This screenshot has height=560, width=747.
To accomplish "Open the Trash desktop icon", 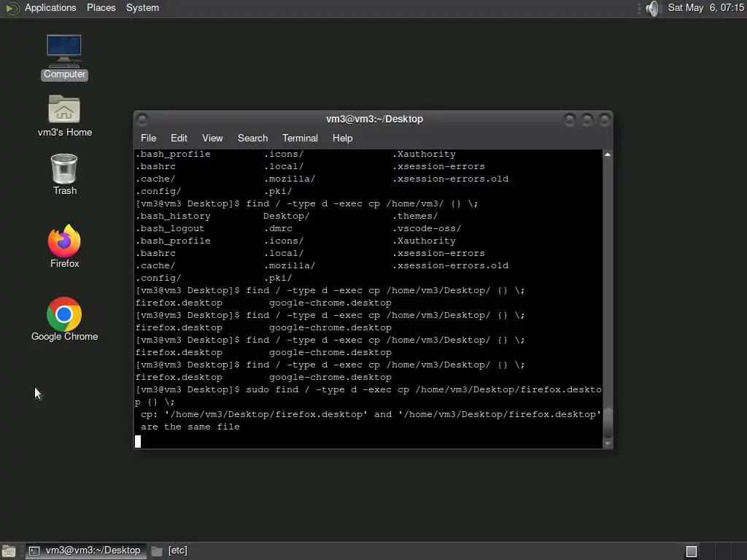I will click(64, 174).
